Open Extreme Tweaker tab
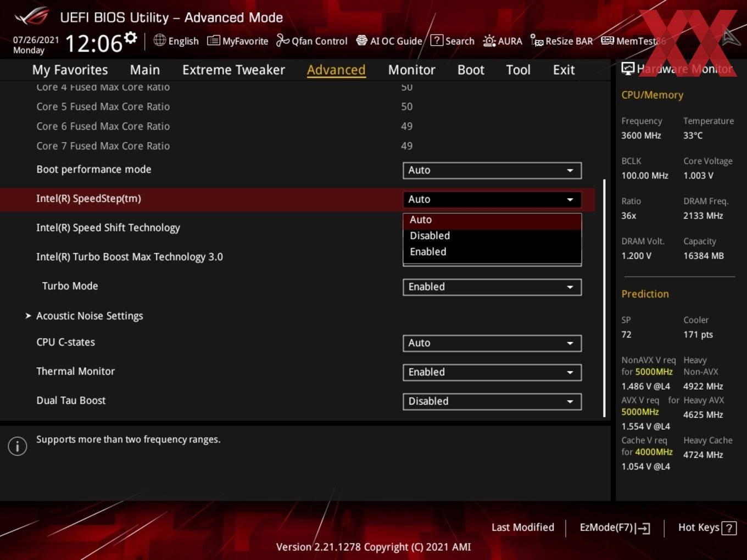This screenshot has width=747, height=560. [x=233, y=70]
